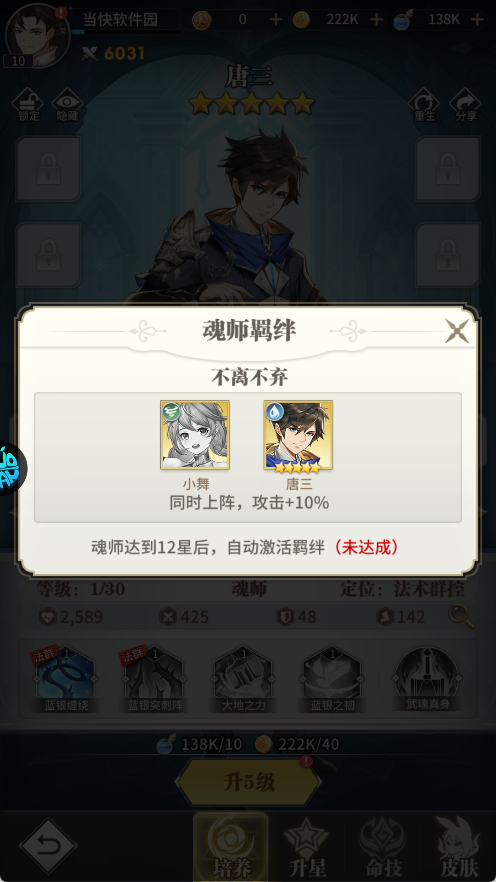The image size is (496, 882).
Task: Click the 分享 share icon
Action: [466, 105]
